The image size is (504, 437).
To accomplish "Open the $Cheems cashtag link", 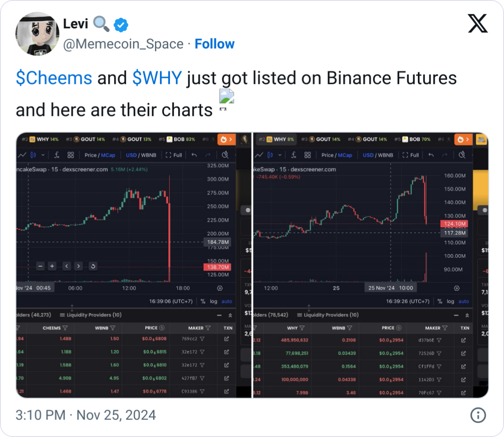I will (54, 78).
